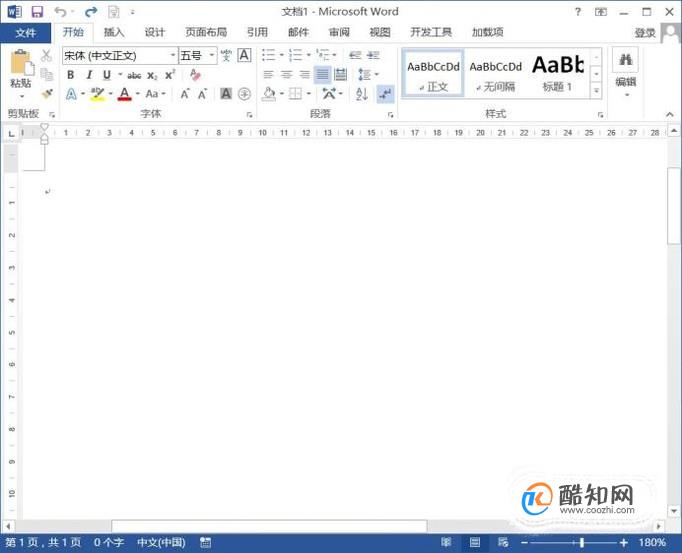Expand numbering list dropdown arrow
Image resolution: width=682 pixels, height=553 pixels.
pos(308,55)
